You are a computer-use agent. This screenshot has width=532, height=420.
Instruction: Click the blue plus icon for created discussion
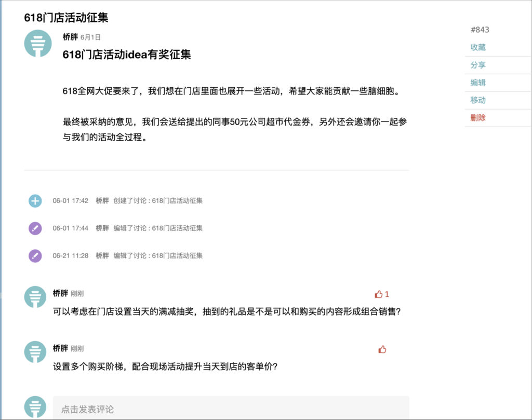[35, 201]
